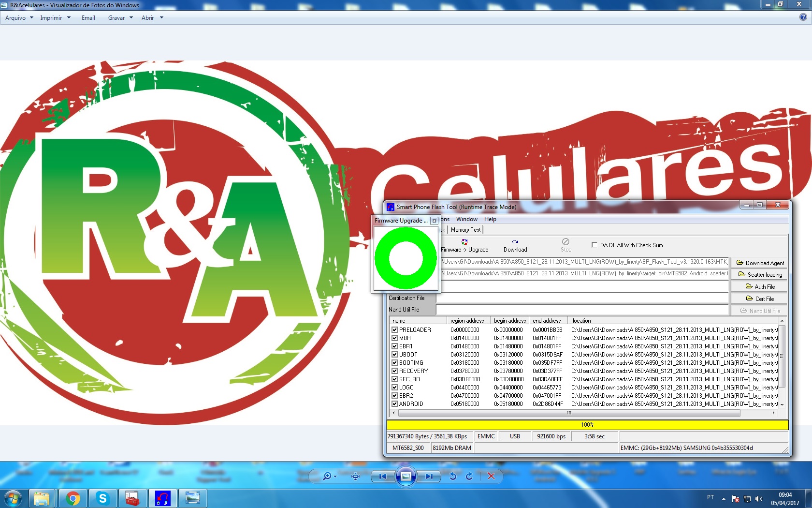Screen dimensions: 812x508
Task: Open the zoom control in Photo Viewer
Action: coord(330,477)
